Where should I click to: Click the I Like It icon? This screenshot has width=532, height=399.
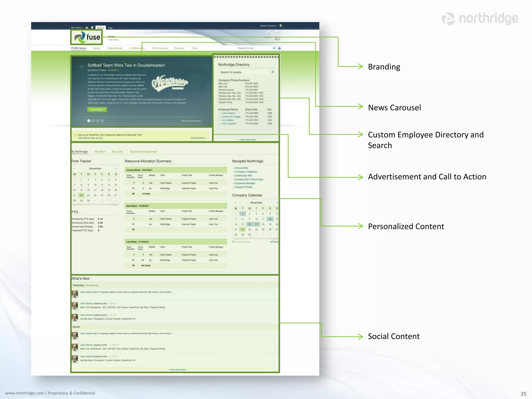(268, 33)
